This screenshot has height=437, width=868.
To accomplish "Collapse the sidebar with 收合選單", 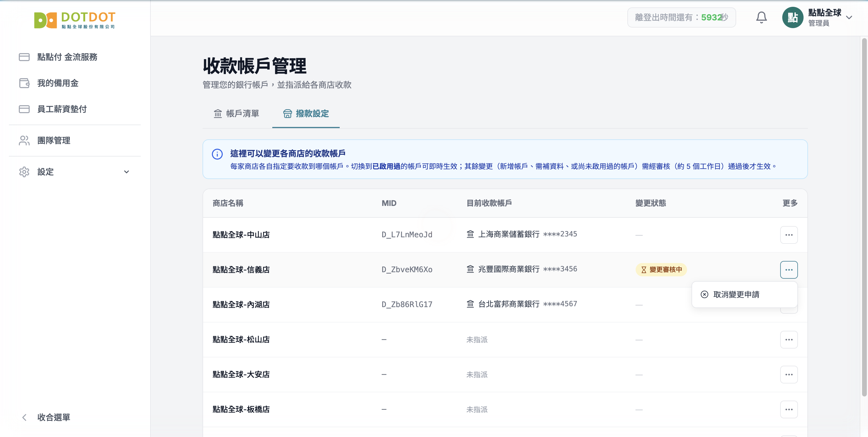I will click(75, 417).
